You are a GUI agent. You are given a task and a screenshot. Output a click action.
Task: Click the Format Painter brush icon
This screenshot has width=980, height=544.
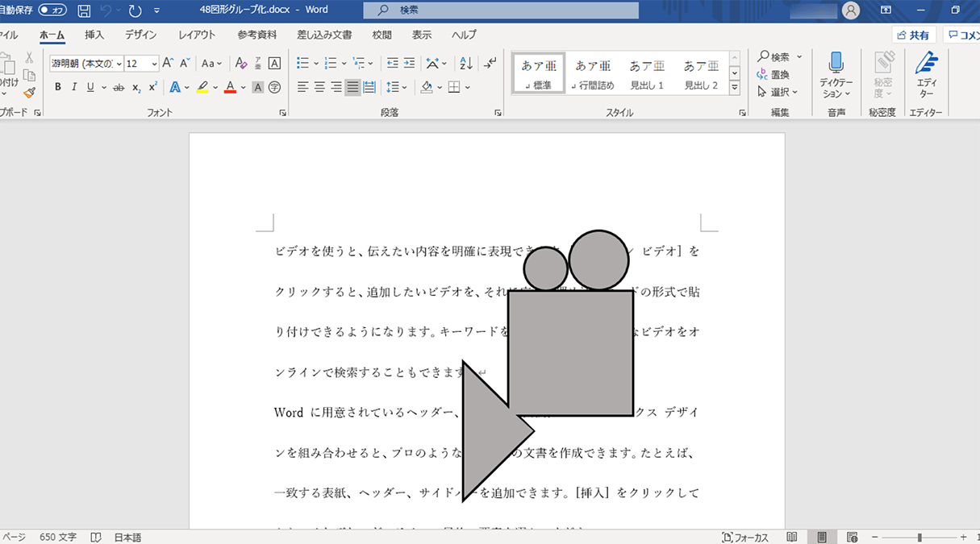point(30,93)
